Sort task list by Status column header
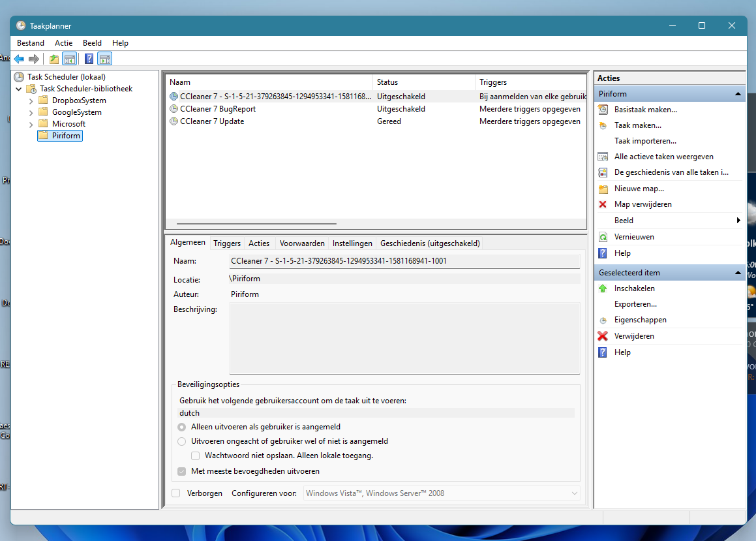The image size is (756, 541). [424, 82]
